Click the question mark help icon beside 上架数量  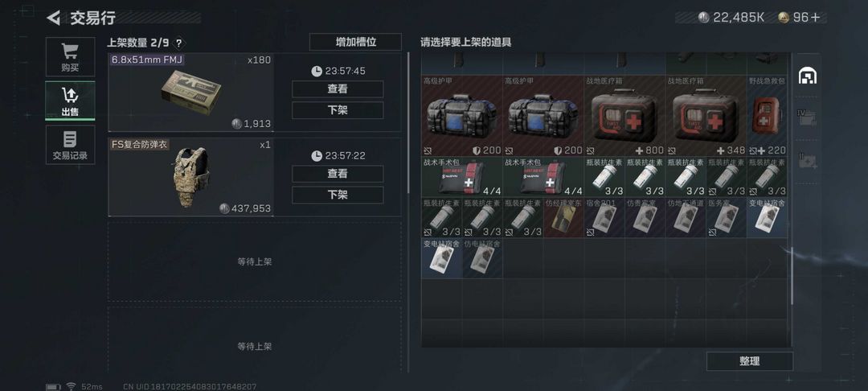tap(178, 43)
